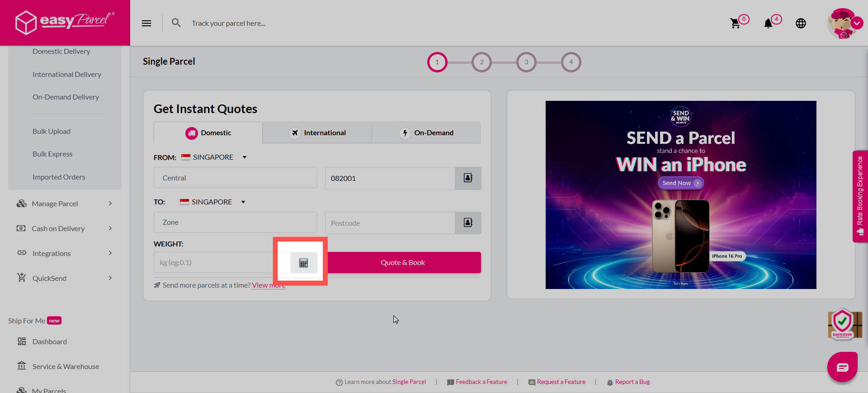Open the Single Parcel learn-more link
The width and height of the screenshot is (868, 393).
409,382
